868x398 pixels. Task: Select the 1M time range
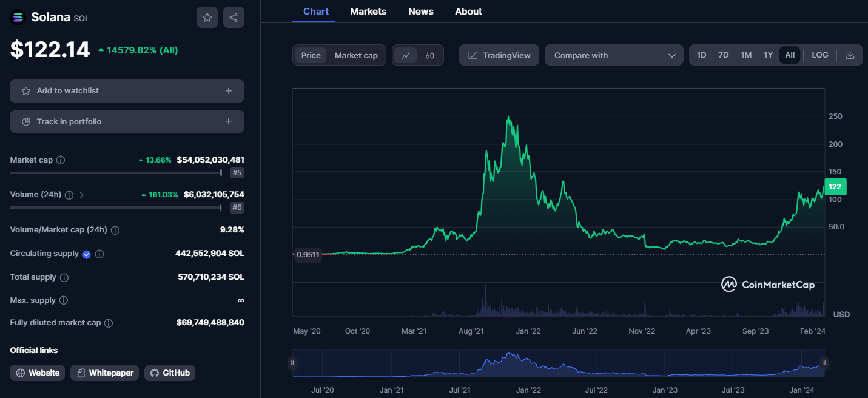[x=746, y=55]
